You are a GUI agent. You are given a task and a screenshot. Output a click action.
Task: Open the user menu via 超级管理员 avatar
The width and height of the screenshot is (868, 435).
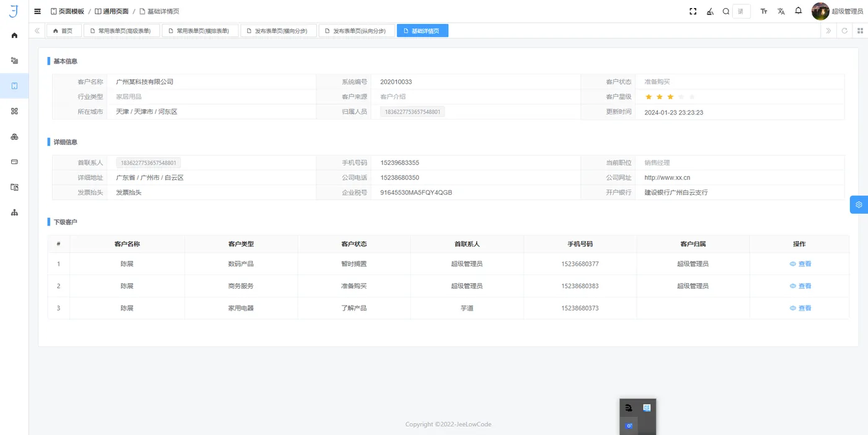(x=830, y=11)
